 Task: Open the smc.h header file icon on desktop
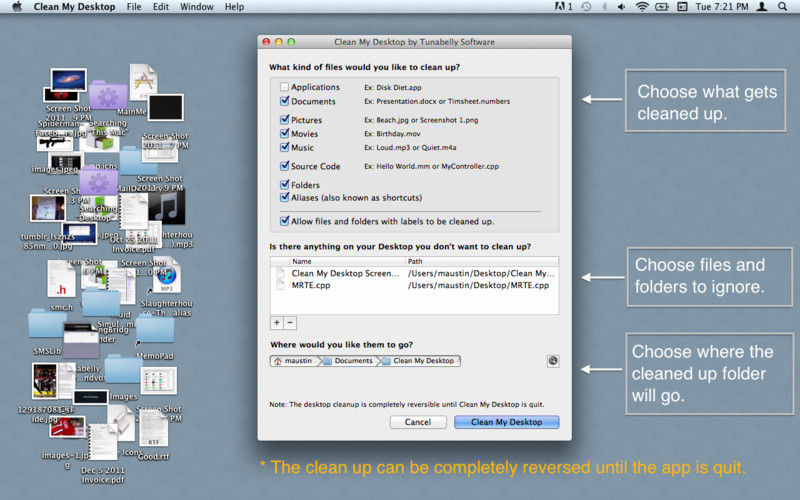tap(61, 279)
